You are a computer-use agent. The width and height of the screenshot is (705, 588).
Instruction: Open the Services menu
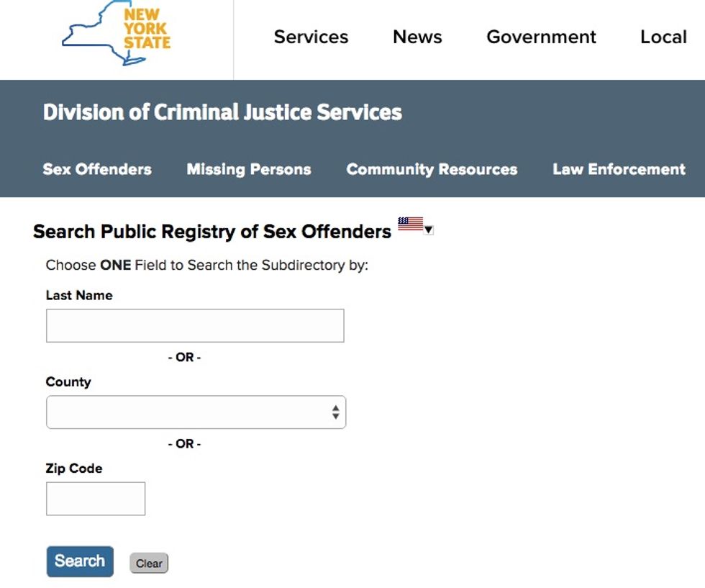click(x=311, y=37)
